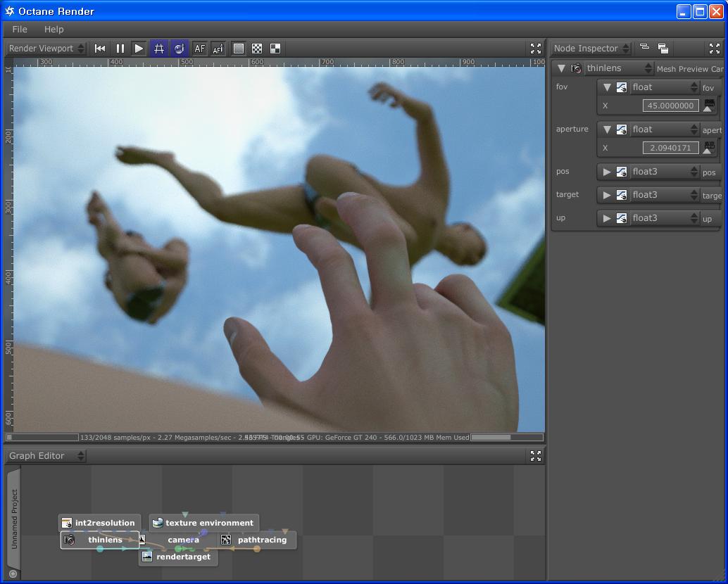Open the fov float type dropdown
The width and height of the screenshot is (728, 584).
tap(665, 87)
